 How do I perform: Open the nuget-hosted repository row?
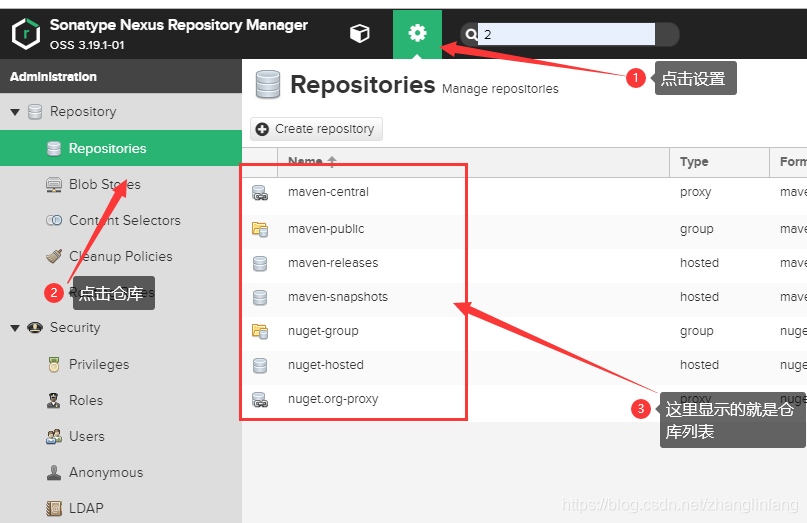click(x=524, y=365)
